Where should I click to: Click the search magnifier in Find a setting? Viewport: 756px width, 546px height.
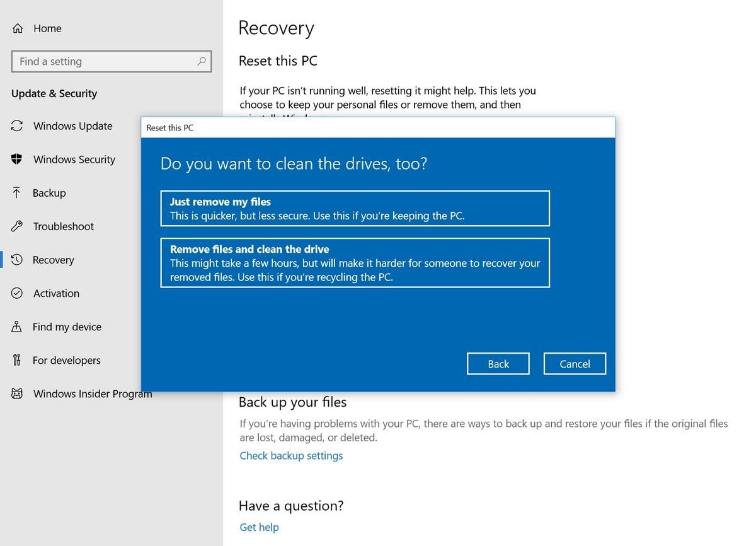201,61
